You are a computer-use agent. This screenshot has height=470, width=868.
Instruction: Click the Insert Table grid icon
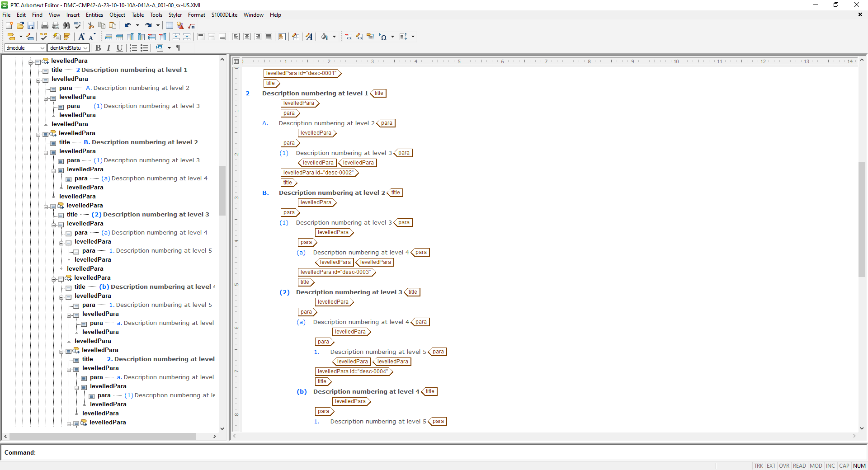(x=169, y=26)
